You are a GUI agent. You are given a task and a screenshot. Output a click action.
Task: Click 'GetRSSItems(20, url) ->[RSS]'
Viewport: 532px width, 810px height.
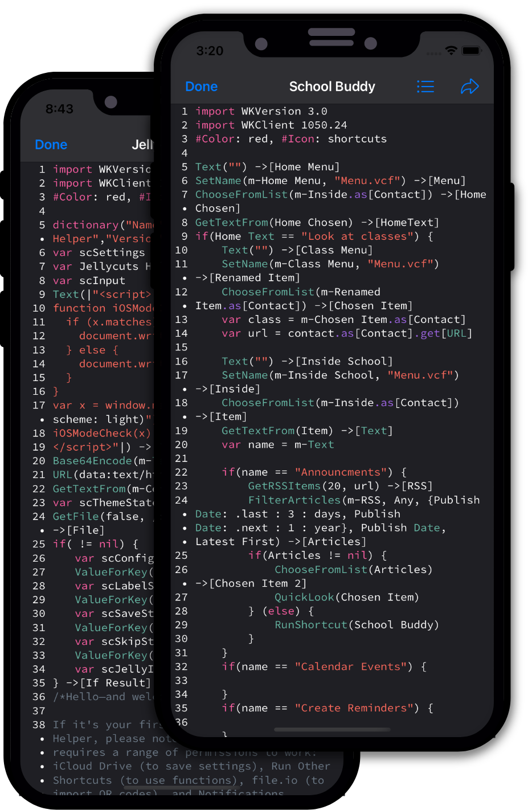pyautogui.click(x=341, y=486)
